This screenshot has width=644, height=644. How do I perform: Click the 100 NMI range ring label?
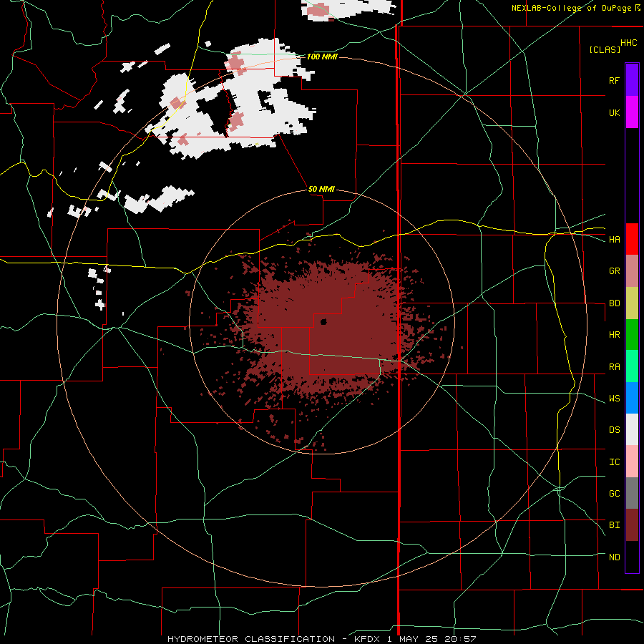tap(322, 57)
